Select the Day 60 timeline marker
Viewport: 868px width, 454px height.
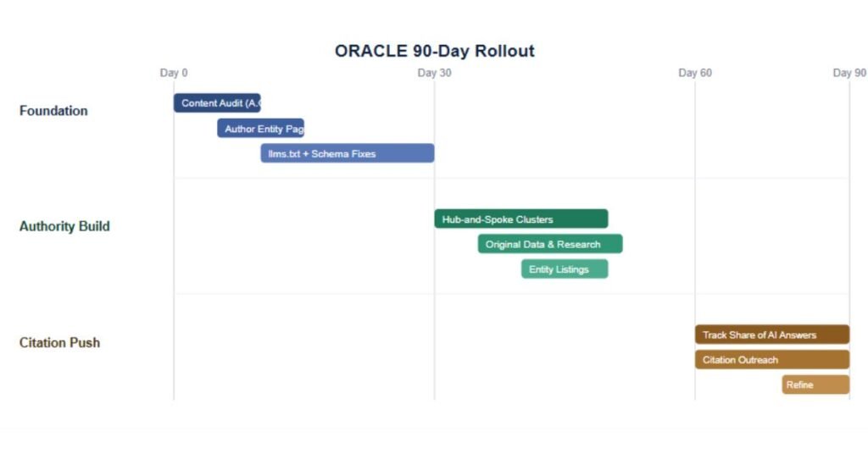pos(695,73)
